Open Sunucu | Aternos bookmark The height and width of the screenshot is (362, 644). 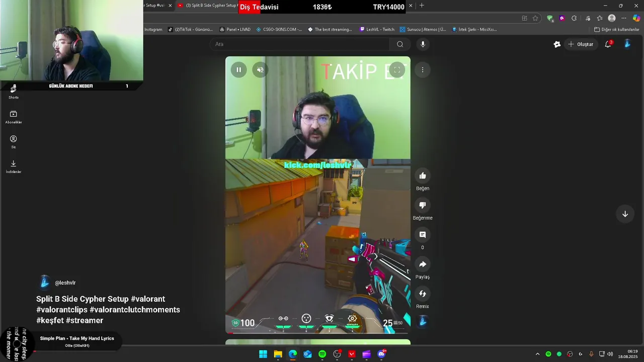[x=423, y=30]
